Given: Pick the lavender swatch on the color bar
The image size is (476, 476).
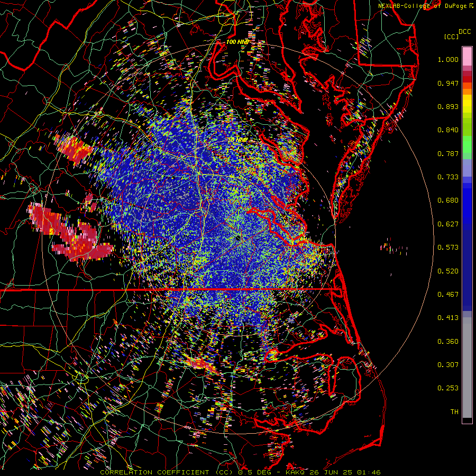Looking at the screenshot, I should (467, 168).
